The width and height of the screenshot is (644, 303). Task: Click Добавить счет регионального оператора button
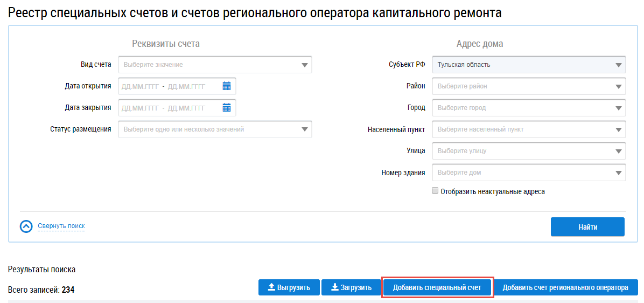point(565,287)
